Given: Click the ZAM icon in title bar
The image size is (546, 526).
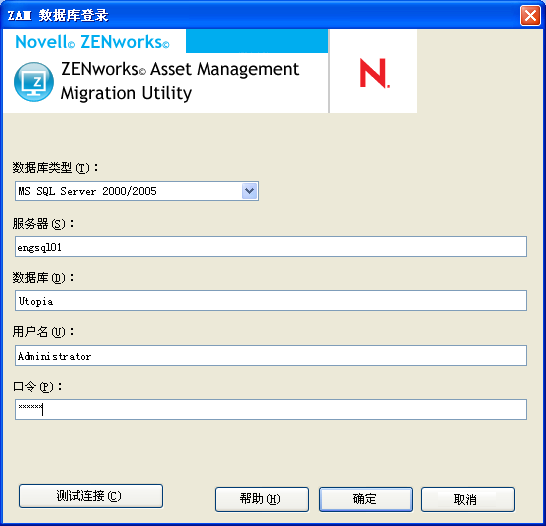Looking at the screenshot, I should (x=20, y=16).
